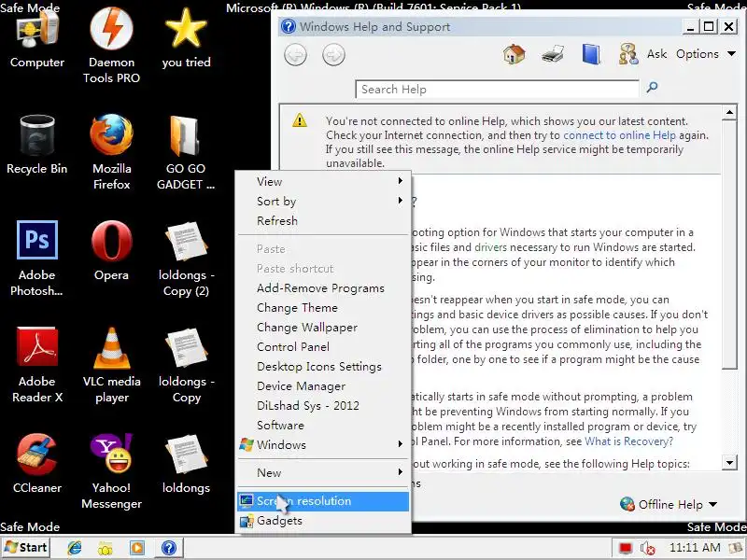Viewport: 747px width, 560px height.
Task: Select Change Wallpaper in context menu
Action: [x=323, y=328]
